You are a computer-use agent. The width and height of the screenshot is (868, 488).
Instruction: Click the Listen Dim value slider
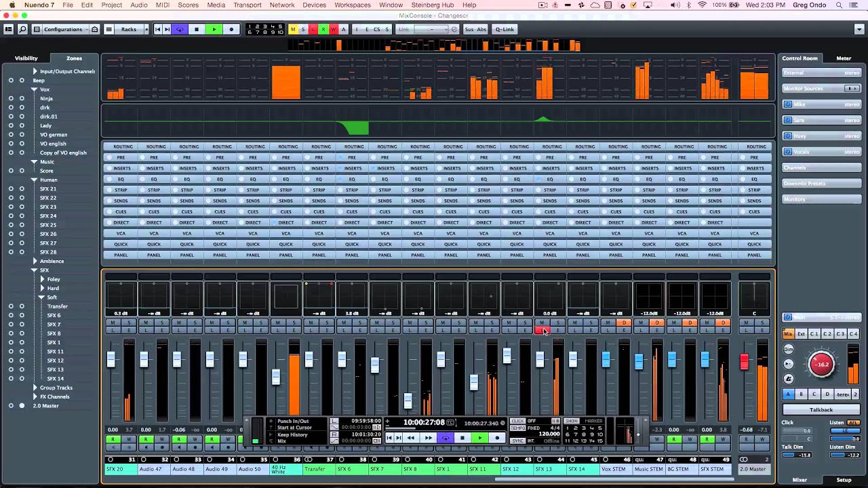pyautogui.click(x=845, y=455)
